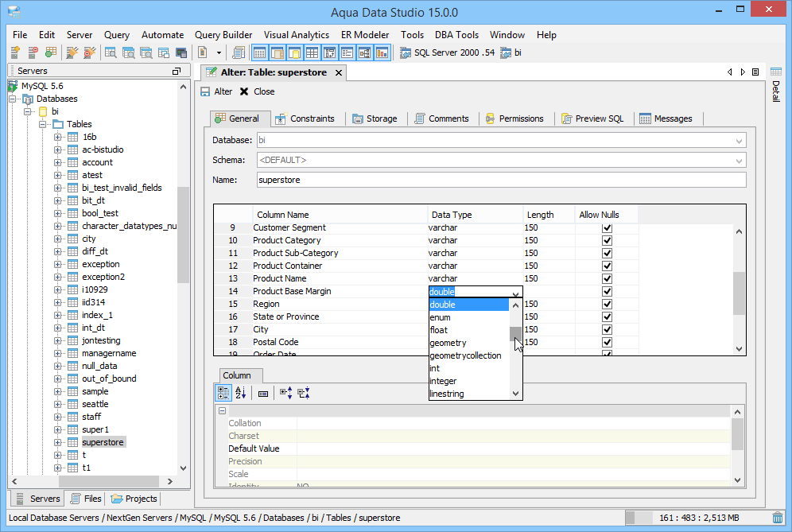Select categorized view icon in Column panel
The image size is (792, 532).
point(223,393)
